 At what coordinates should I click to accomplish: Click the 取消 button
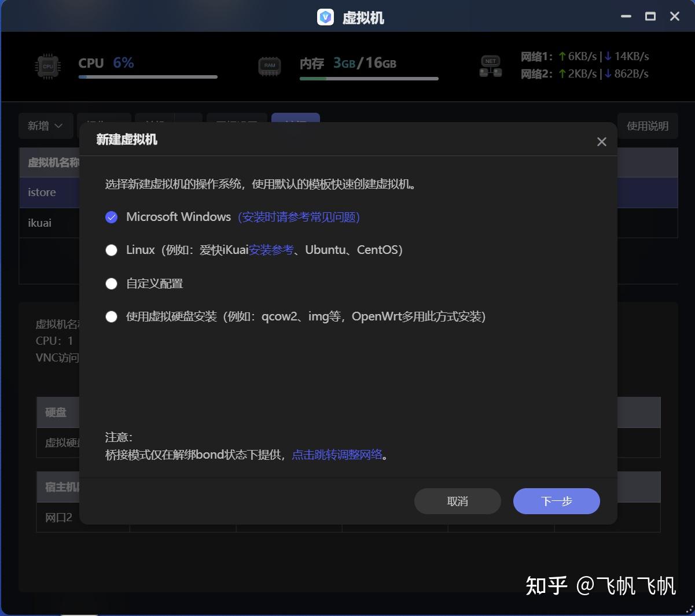457,501
